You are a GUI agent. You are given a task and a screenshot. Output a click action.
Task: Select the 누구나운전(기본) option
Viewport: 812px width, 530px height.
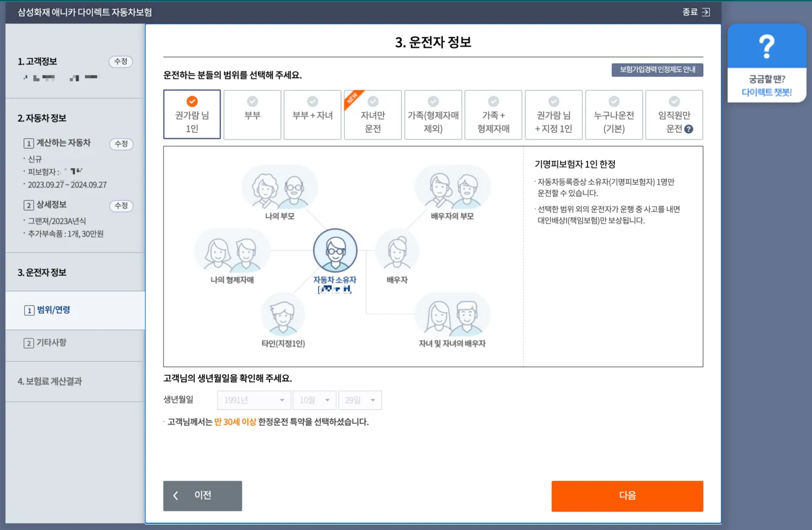pos(614,115)
